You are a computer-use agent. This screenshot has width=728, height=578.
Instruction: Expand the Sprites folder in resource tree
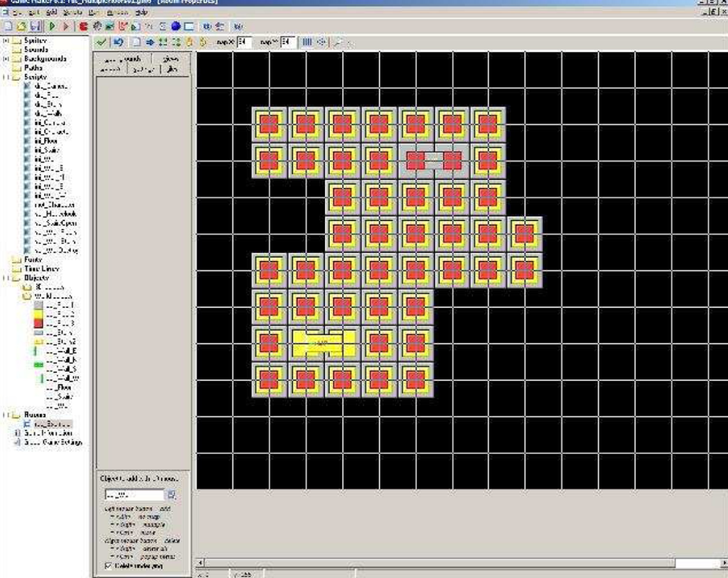coord(6,41)
